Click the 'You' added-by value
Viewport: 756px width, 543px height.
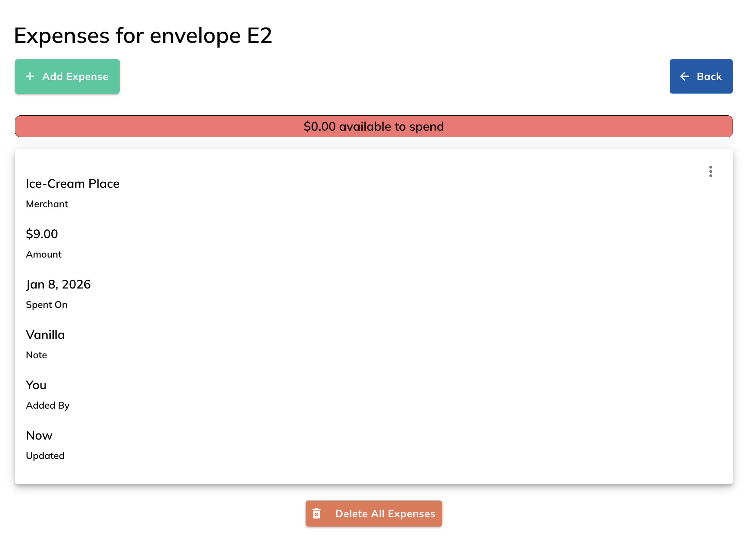[36, 385]
